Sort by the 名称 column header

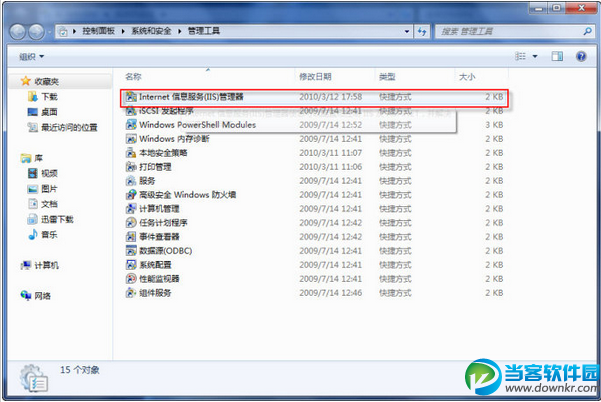[x=133, y=77]
